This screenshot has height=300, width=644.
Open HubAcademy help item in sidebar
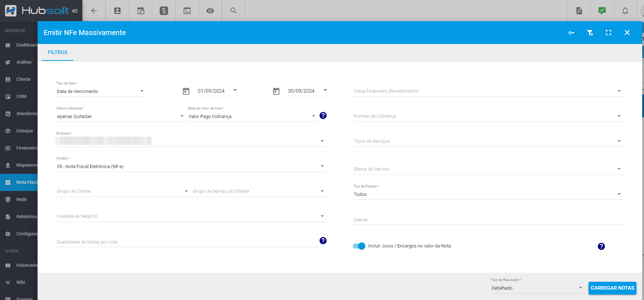point(19,265)
